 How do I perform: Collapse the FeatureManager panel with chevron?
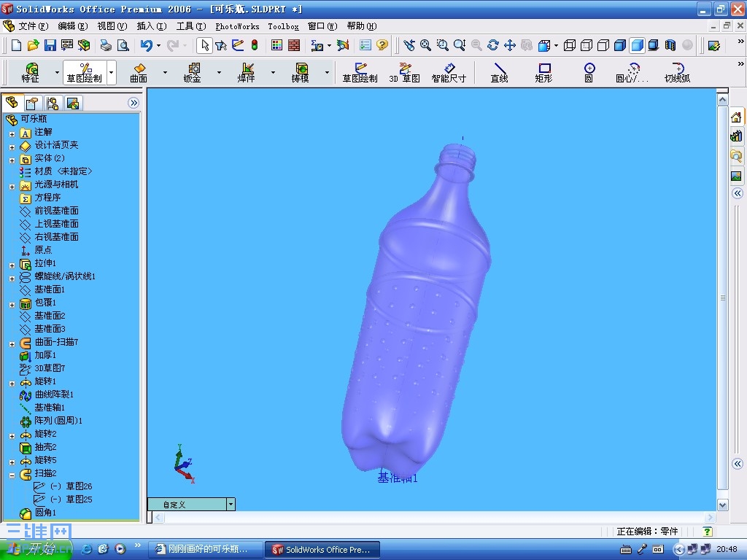[134, 103]
